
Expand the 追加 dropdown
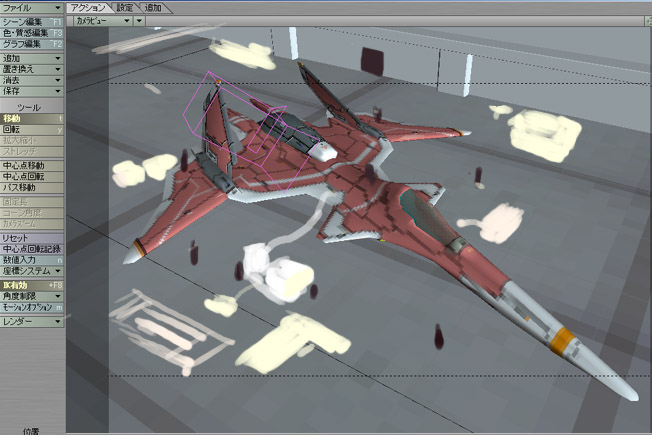(32, 58)
